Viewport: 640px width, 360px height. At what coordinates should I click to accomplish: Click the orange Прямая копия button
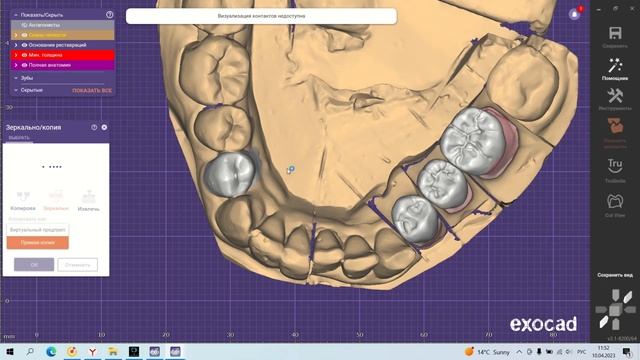(38, 242)
